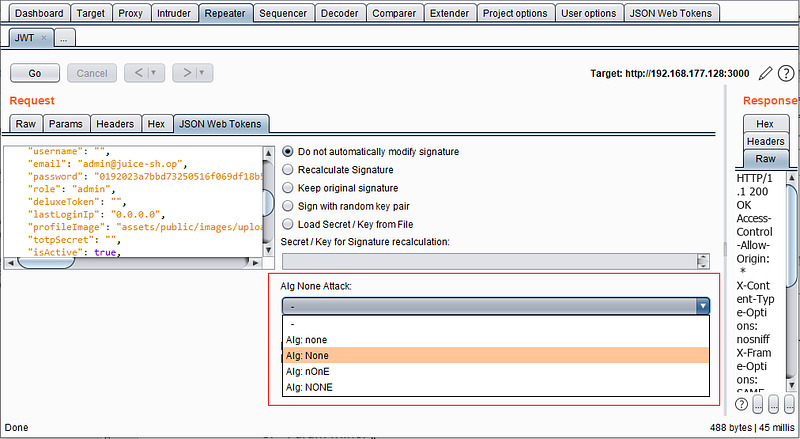Open history dropdown next to forward arrow

click(202, 73)
